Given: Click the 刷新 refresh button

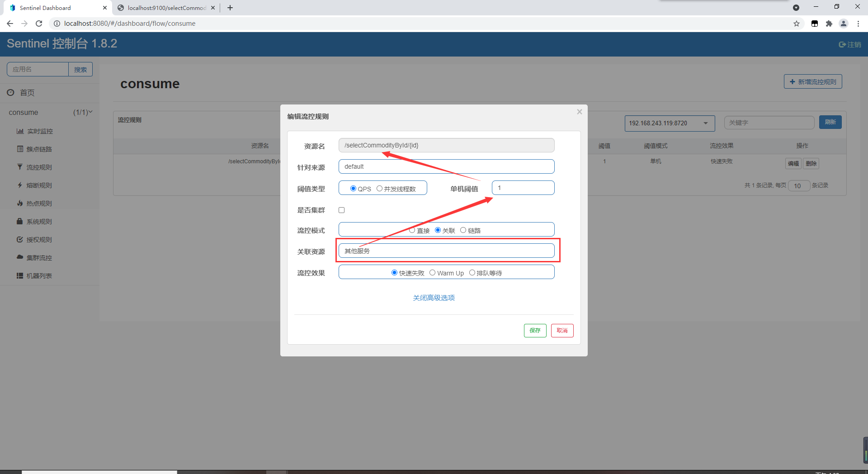Looking at the screenshot, I should (830, 122).
